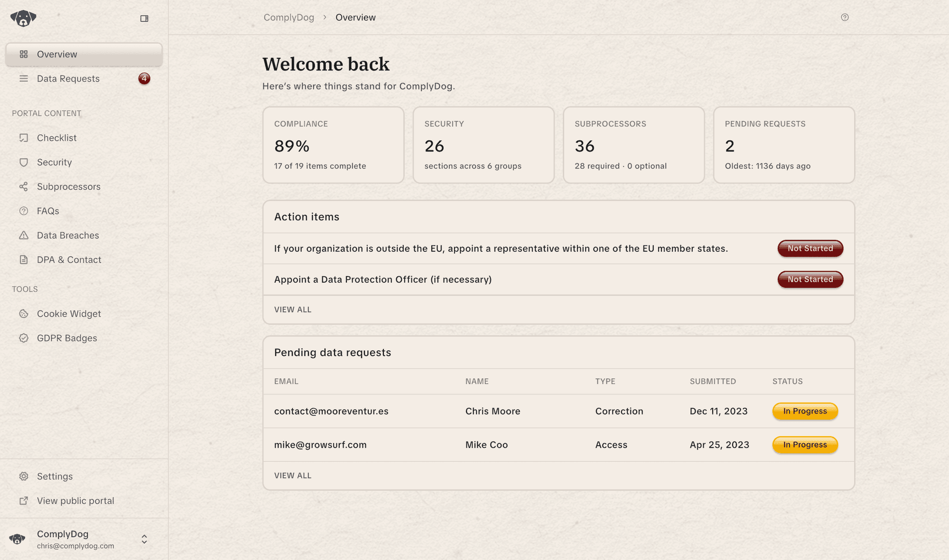This screenshot has width=949, height=560.
Task: Click the Checklist icon in sidebar
Action: tap(24, 138)
